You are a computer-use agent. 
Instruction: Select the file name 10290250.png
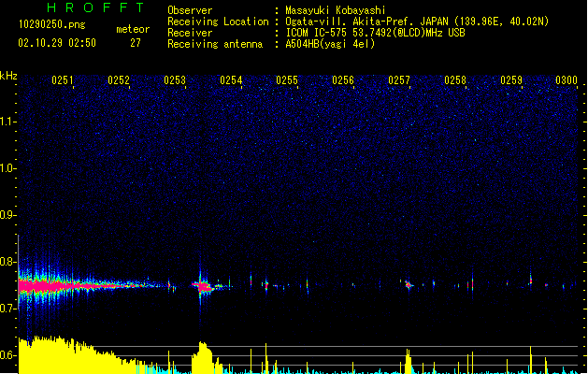coord(52,24)
